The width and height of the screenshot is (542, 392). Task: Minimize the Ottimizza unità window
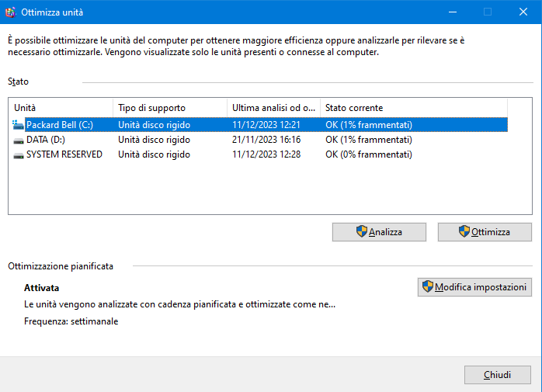point(450,12)
